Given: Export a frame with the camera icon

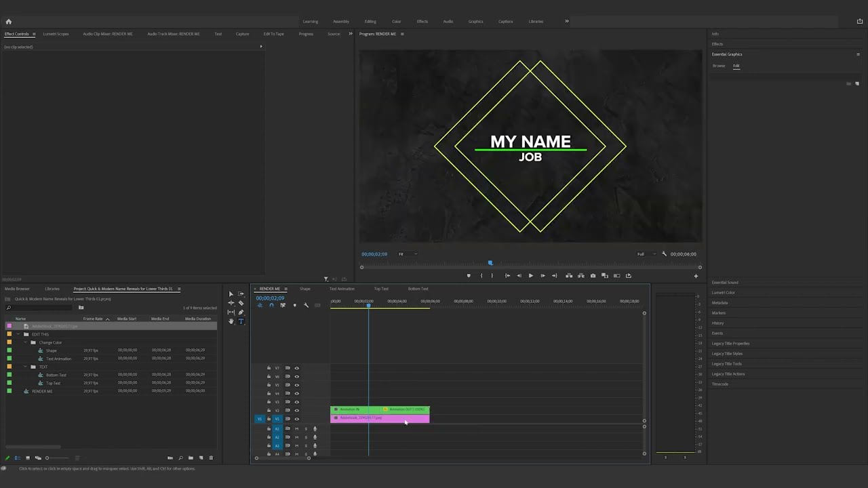Looking at the screenshot, I should point(593,276).
